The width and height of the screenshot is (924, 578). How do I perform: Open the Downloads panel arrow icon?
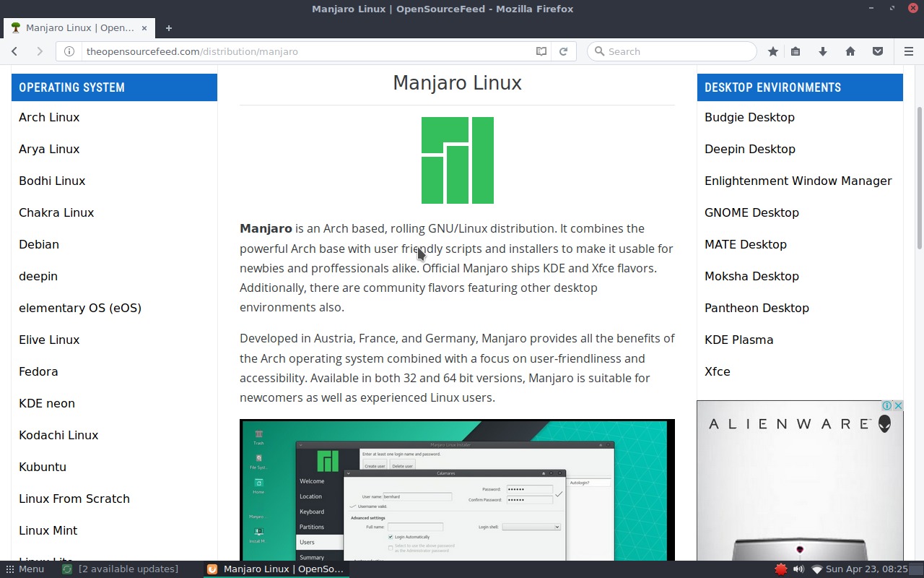[x=823, y=51]
